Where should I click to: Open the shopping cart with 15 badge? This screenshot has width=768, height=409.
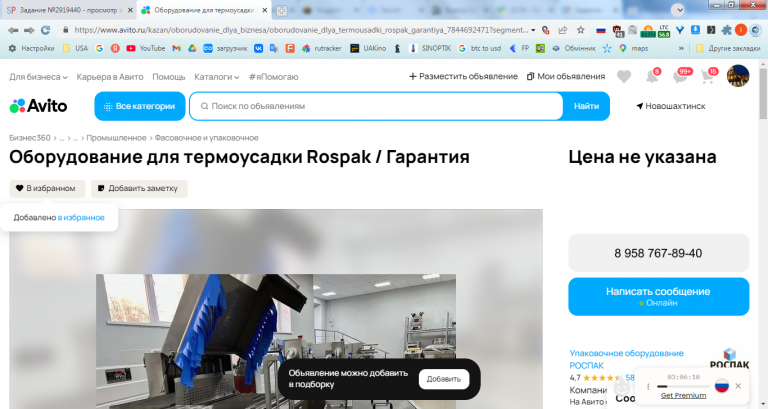(708, 76)
